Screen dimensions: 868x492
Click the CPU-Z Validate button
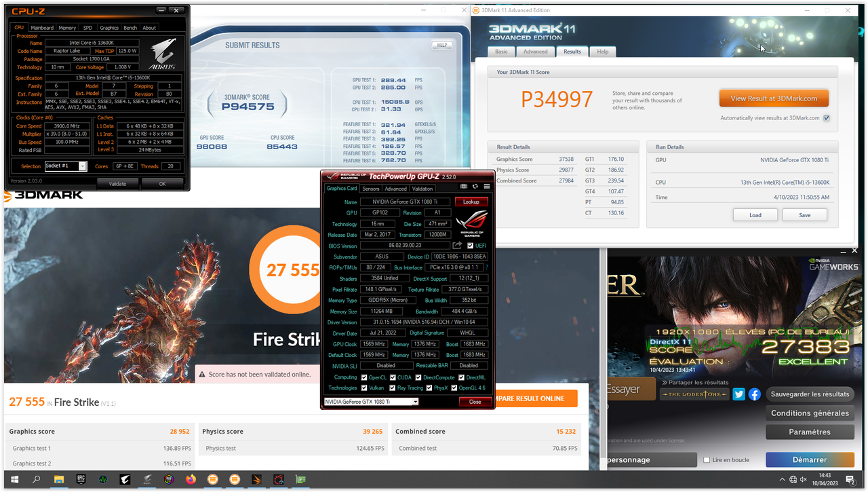point(117,184)
